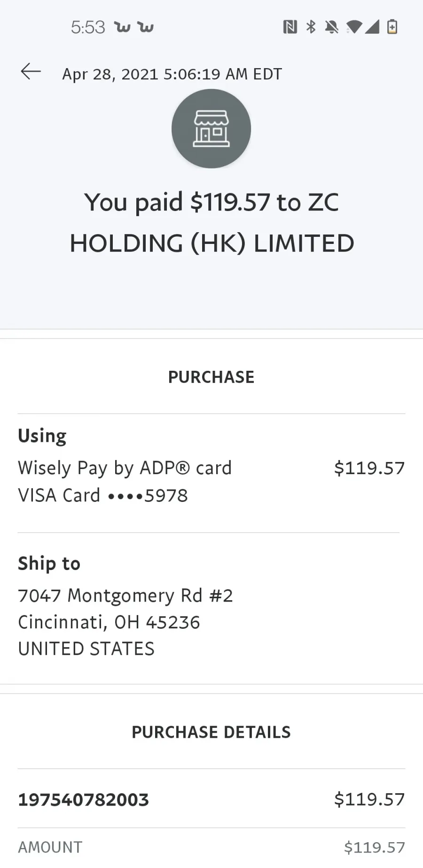Tap VISA Card ending 5978
The width and height of the screenshot is (423, 868).
pyautogui.click(x=103, y=495)
